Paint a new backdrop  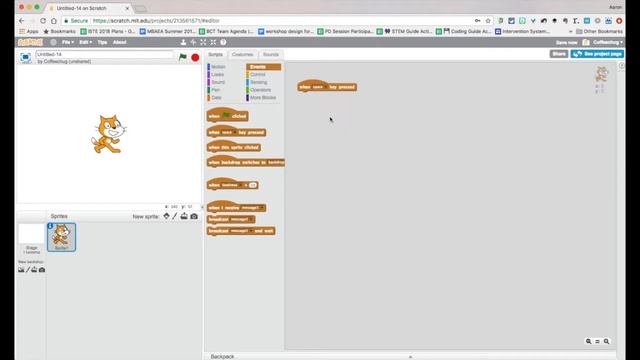point(28,269)
